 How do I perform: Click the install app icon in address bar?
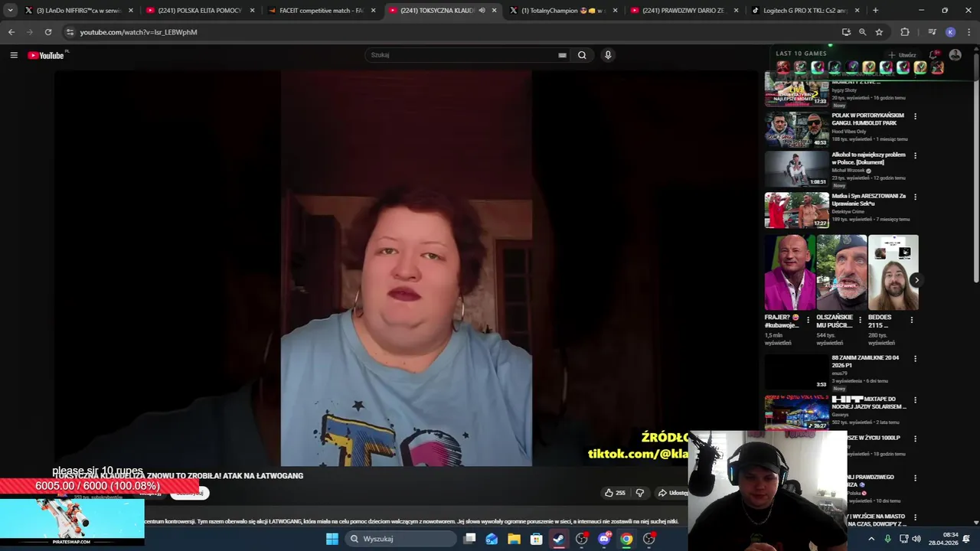tap(846, 32)
